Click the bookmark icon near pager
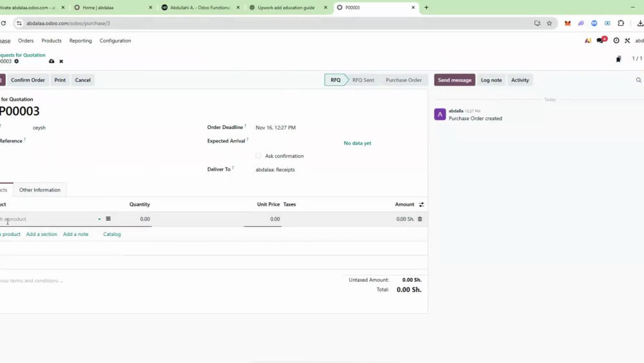This screenshot has width=644, height=363. point(618,59)
